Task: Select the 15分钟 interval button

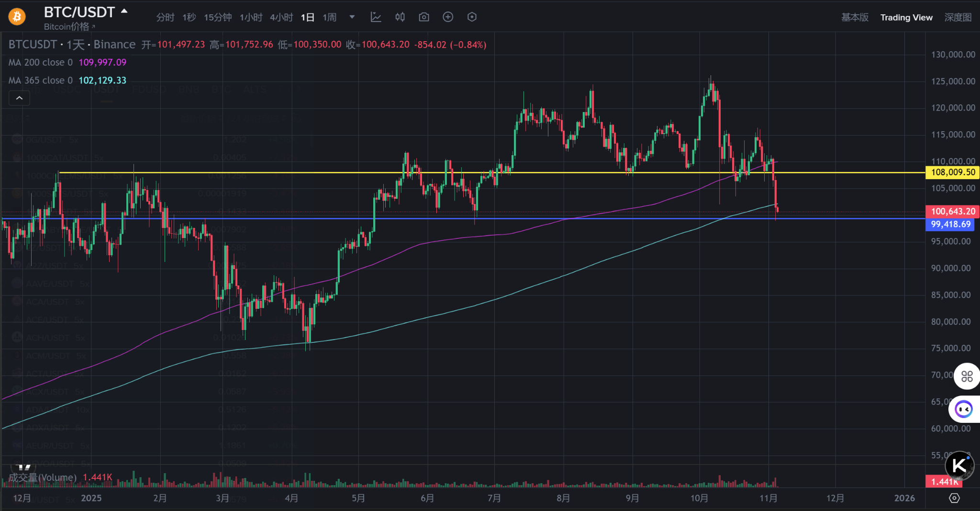Action: point(218,17)
